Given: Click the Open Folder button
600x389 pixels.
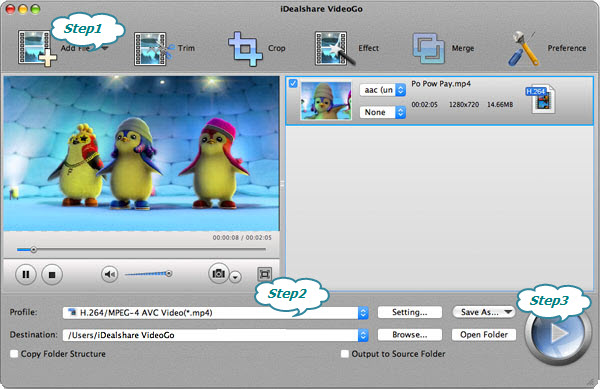Looking at the screenshot, I should [484, 335].
